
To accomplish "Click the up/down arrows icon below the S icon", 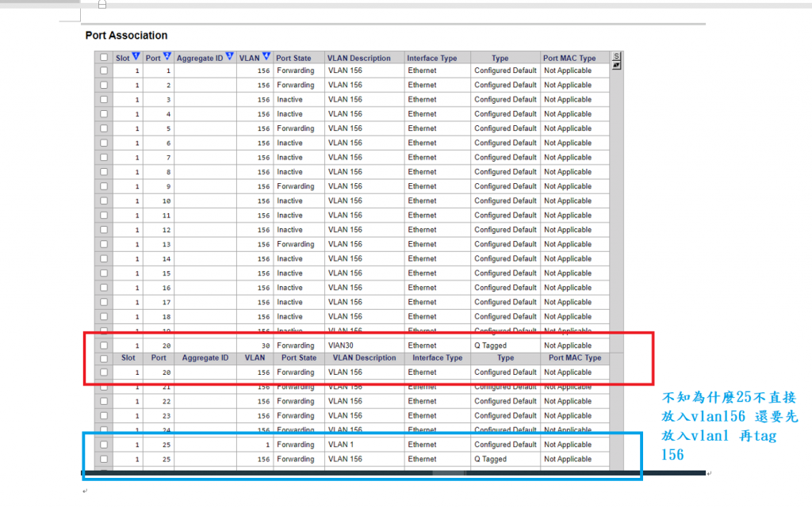I will [x=616, y=66].
